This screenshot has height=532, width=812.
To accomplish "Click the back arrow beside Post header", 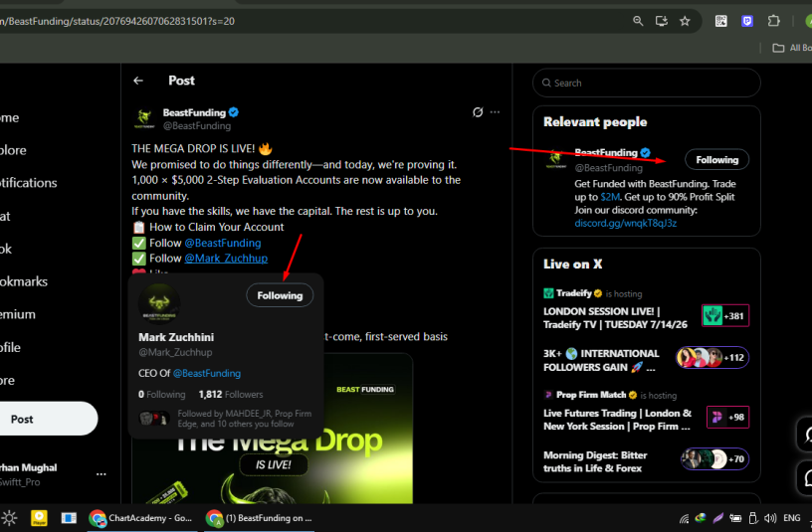I will coord(137,81).
